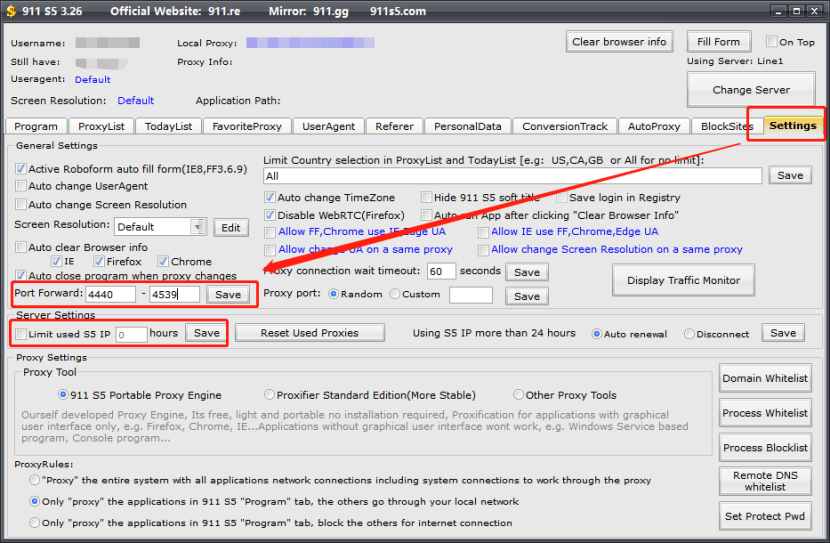The width and height of the screenshot is (830, 543).
Task: Select the Custom proxy port option
Action: (396, 295)
